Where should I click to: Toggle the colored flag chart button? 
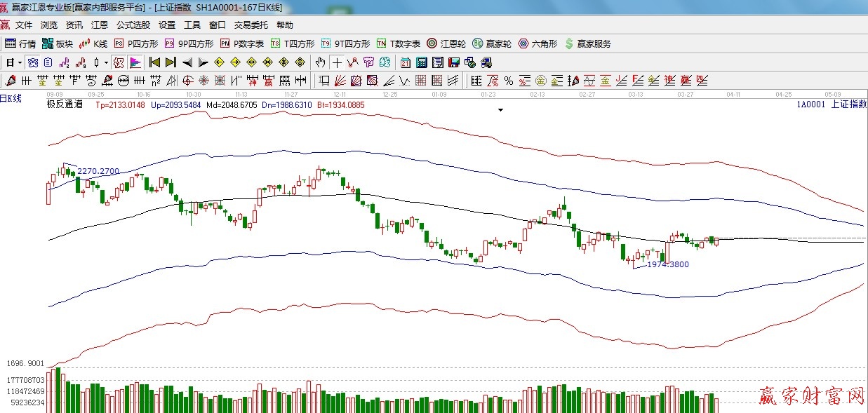click(135, 62)
